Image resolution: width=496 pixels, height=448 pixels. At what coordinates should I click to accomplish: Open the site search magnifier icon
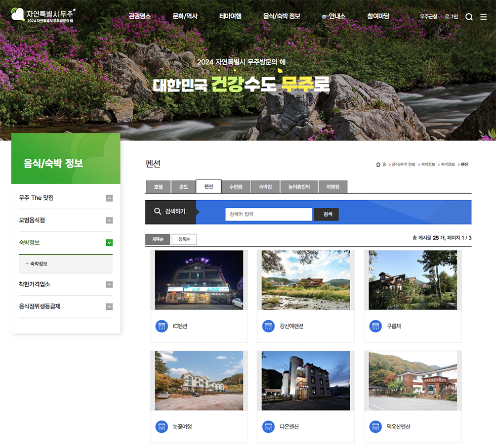point(469,17)
